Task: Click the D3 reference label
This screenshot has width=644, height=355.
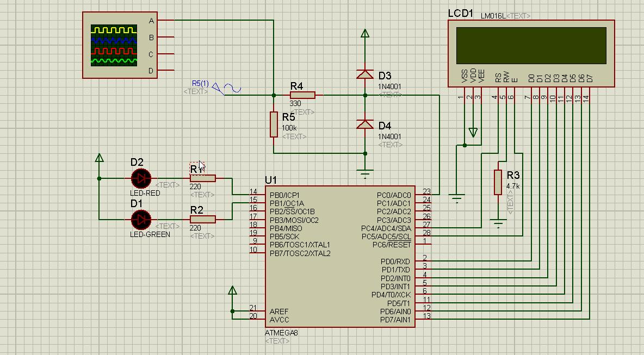Action: pos(385,76)
